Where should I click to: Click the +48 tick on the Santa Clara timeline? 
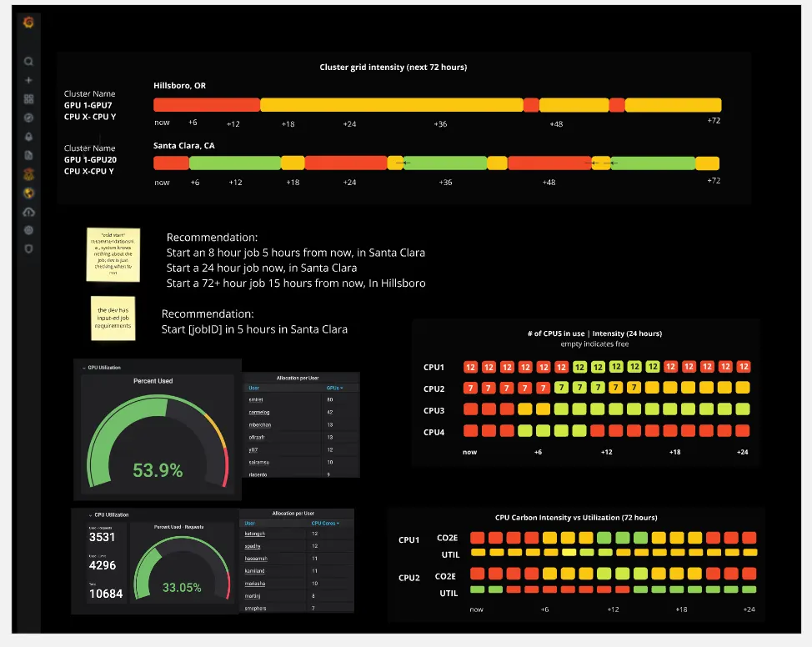pyautogui.click(x=549, y=183)
